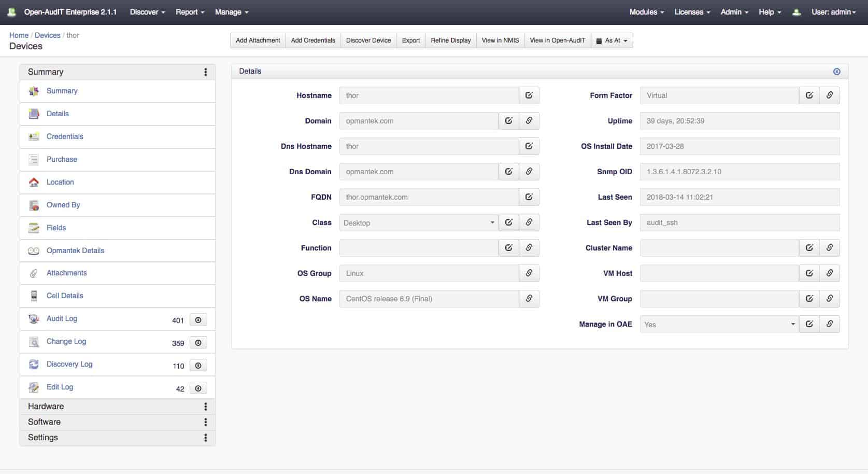
Task: Click the edit icon beside Domain field
Action: tap(508, 121)
